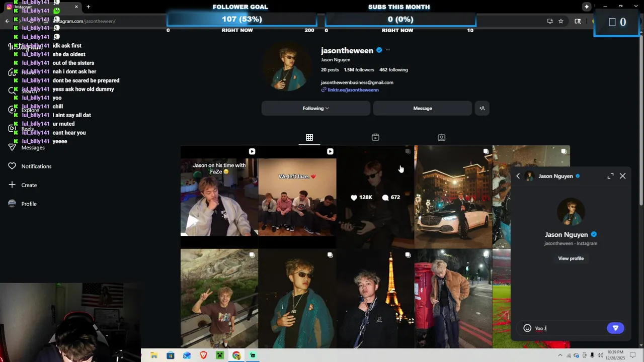Click the 462 following count

(393, 70)
